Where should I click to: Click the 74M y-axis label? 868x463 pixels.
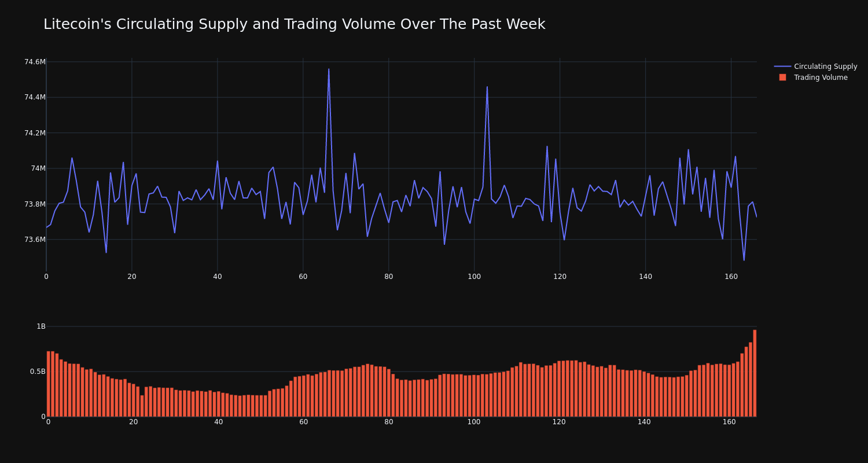coord(38,168)
